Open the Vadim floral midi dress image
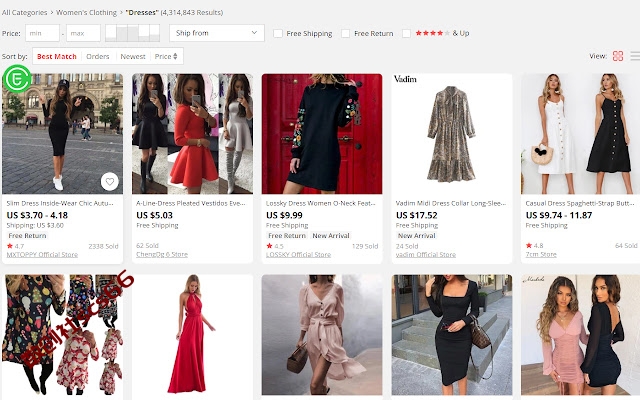640x400 pixels. pos(452,134)
